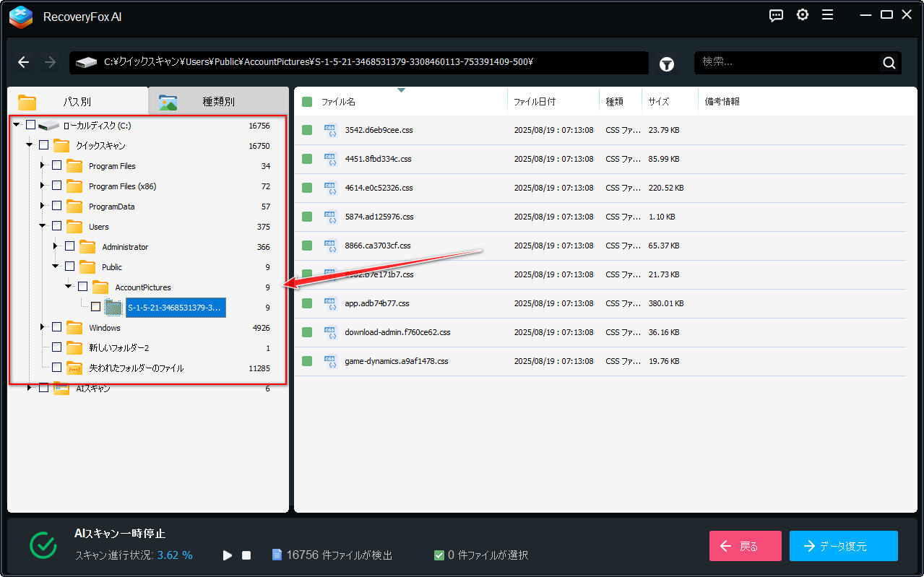Tick the checkbox for 3542.d6eb9cee.css
924x577 pixels.
[x=307, y=130]
